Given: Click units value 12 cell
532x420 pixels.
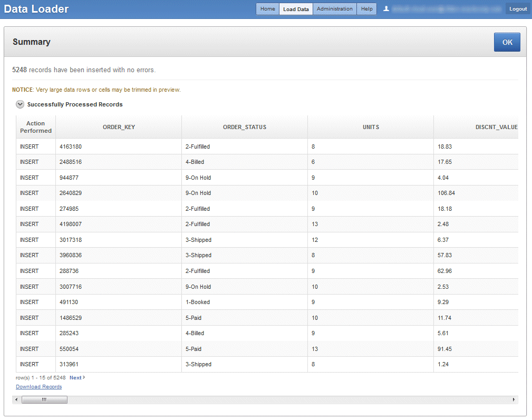Looking at the screenshot, I should pos(371,240).
